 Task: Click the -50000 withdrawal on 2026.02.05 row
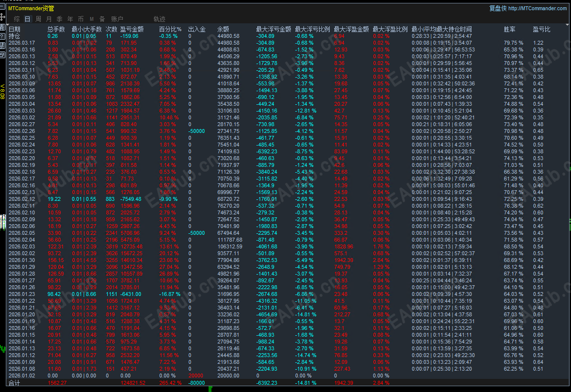(x=197, y=233)
